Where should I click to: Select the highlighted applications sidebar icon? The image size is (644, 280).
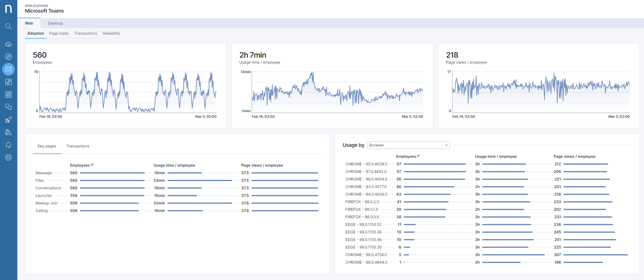[x=8, y=69]
